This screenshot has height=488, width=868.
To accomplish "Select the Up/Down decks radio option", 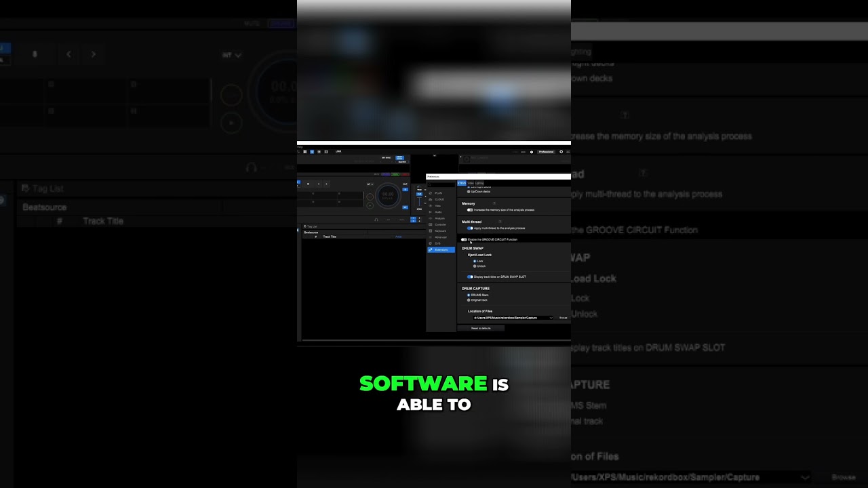I will 469,192.
